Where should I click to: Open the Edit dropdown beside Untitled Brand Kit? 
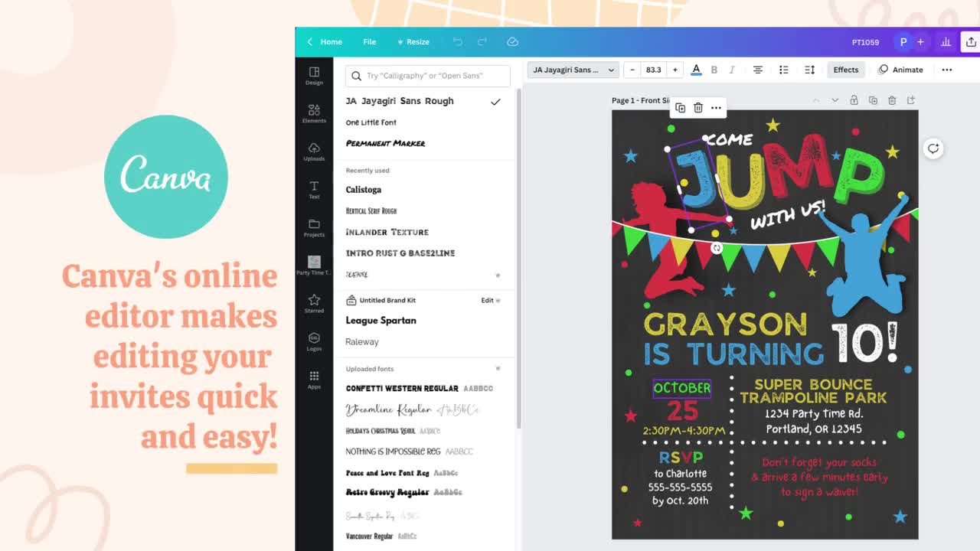tap(490, 300)
